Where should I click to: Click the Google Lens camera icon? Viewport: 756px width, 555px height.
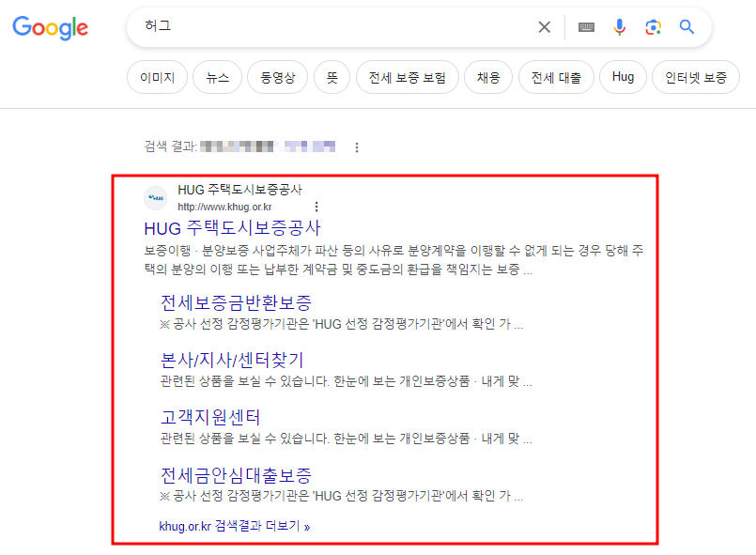653,27
